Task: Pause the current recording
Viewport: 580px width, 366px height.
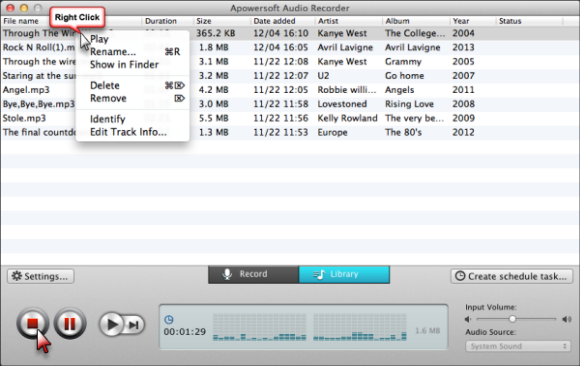Action: [x=70, y=323]
